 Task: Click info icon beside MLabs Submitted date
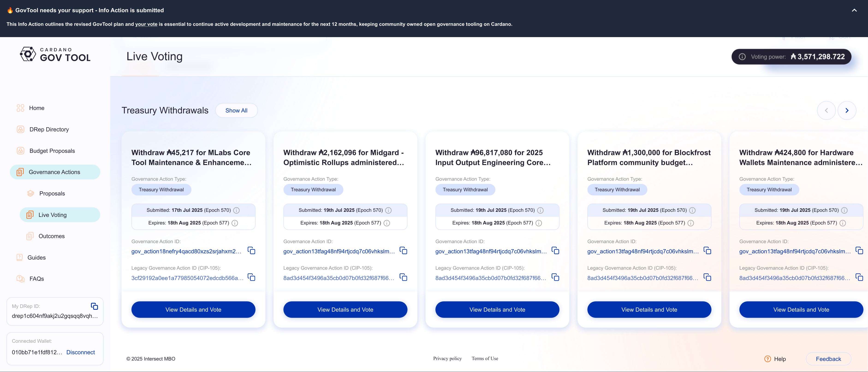coord(237,210)
